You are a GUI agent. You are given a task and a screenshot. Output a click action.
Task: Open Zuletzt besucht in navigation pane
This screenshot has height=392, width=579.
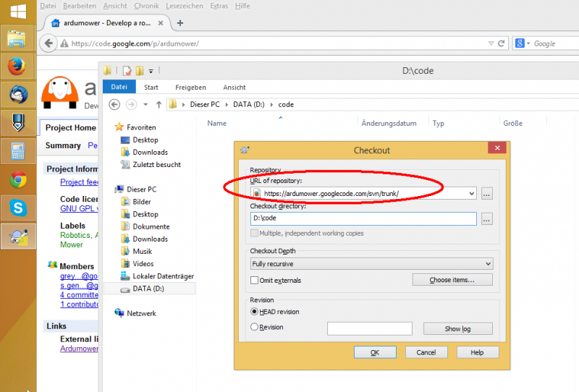pyautogui.click(x=156, y=165)
